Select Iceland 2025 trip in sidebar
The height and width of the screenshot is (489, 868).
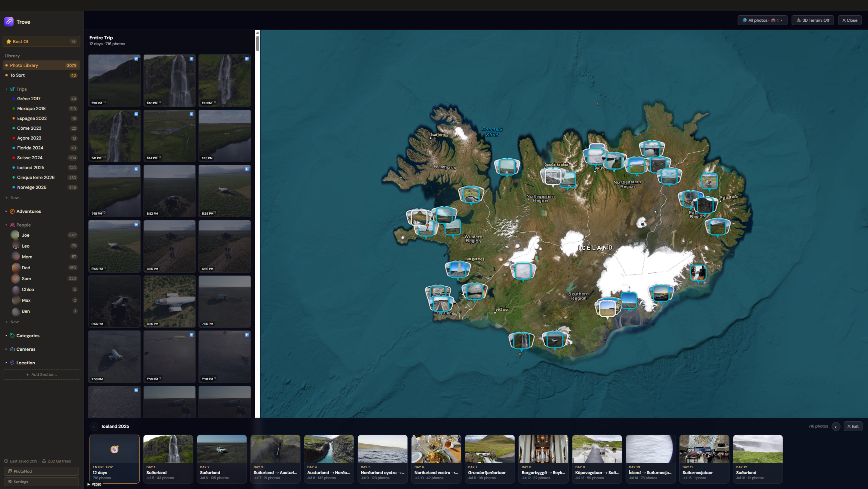coord(41,167)
